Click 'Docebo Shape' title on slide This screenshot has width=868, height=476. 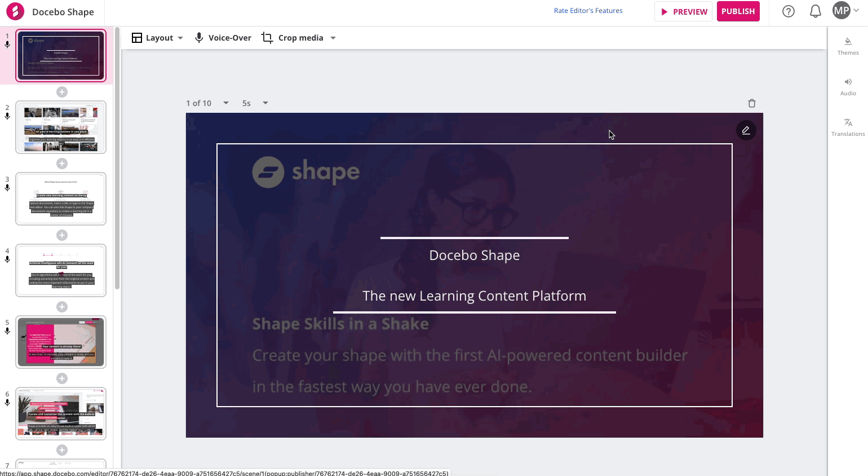click(x=475, y=255)
